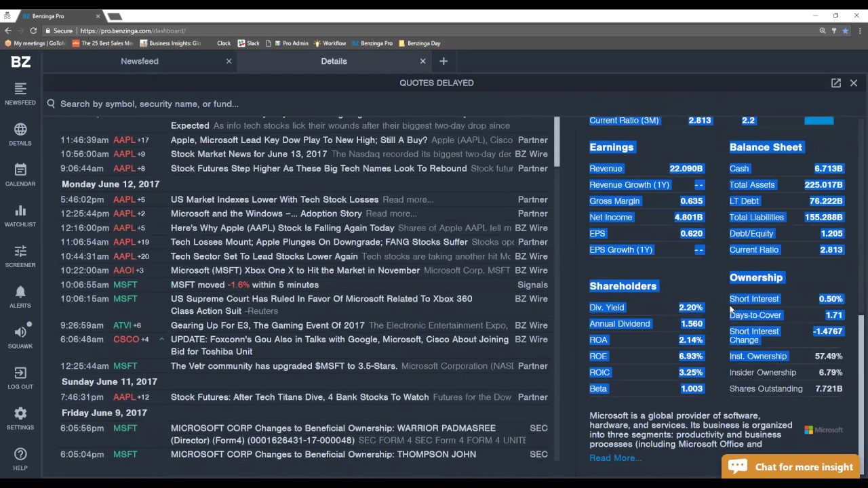Viewport: 868px width, 488px height.
Task: Open the Screener sidebar icon
Action: [20, 251]
